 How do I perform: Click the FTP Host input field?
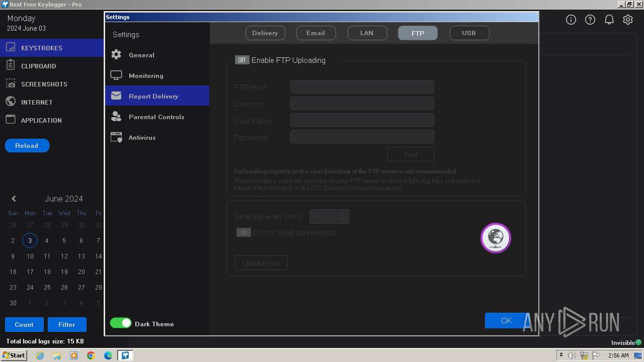[362, 87]
